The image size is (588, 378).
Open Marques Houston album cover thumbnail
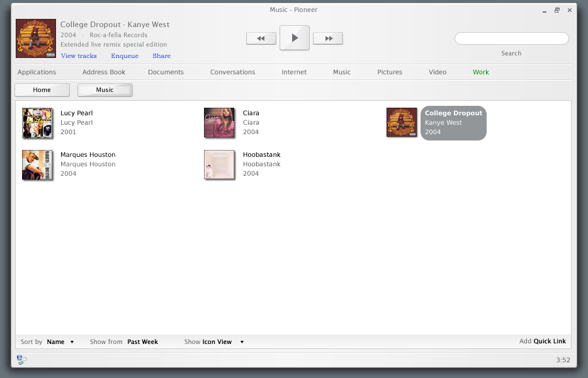[37, 165]
